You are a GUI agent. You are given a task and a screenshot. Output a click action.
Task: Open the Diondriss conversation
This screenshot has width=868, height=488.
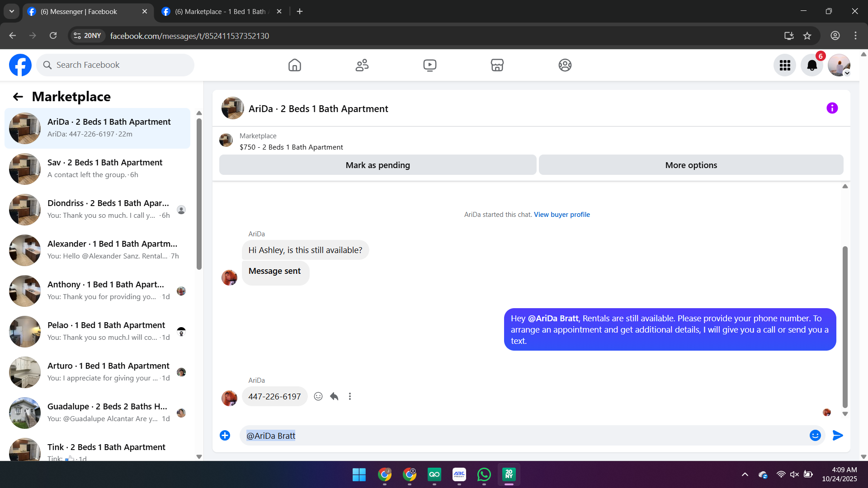[97, 210]
